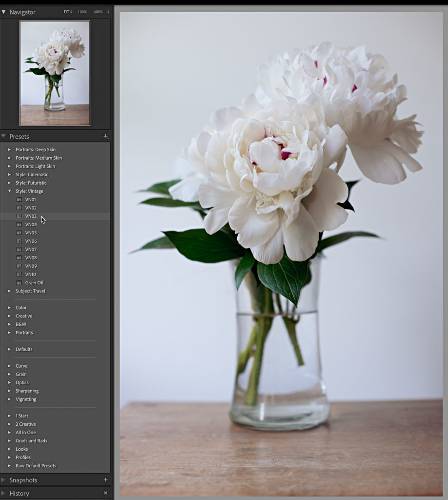Image resolution: width=448 pixels, height=500 pixels.
Task: Expand the Color preset group
Action: click(9, 308)
